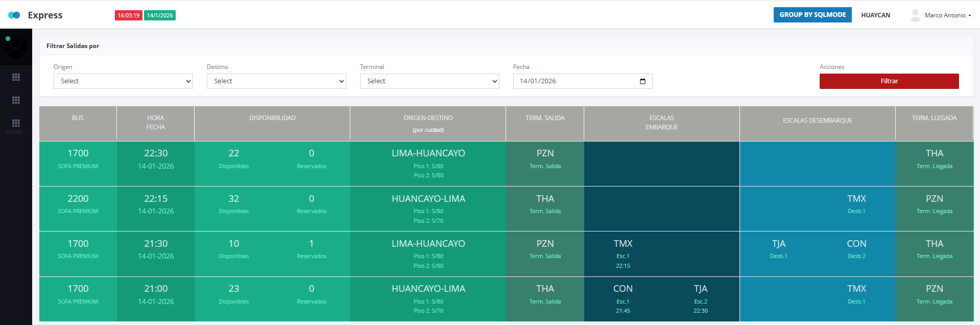980x325 pixels.
Task: Click the red 16:03:19 time badge
Action: pyautogui.click(x=128, y=15)
